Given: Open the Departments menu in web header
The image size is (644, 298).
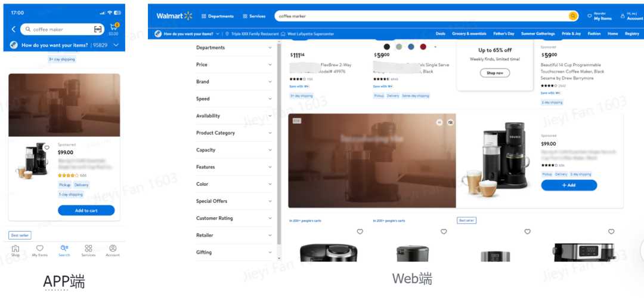Looking at the screenshot, I should coord(218,16).
